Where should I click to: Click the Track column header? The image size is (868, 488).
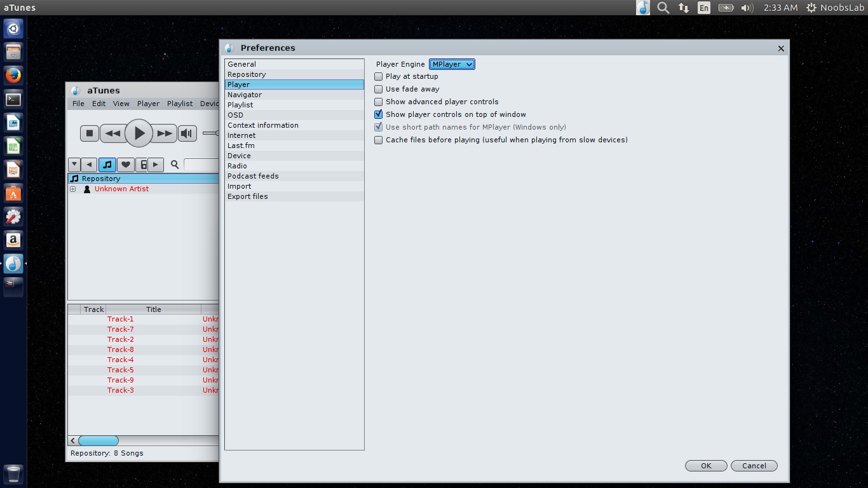tap(93, 309)
